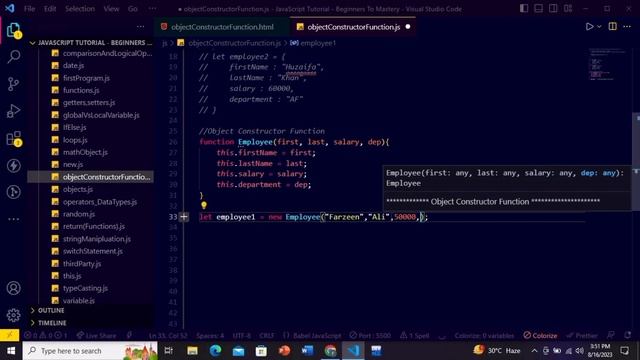Open the Search view in activity bar
This screenshot has width=640, height=360.
(13, 57)
